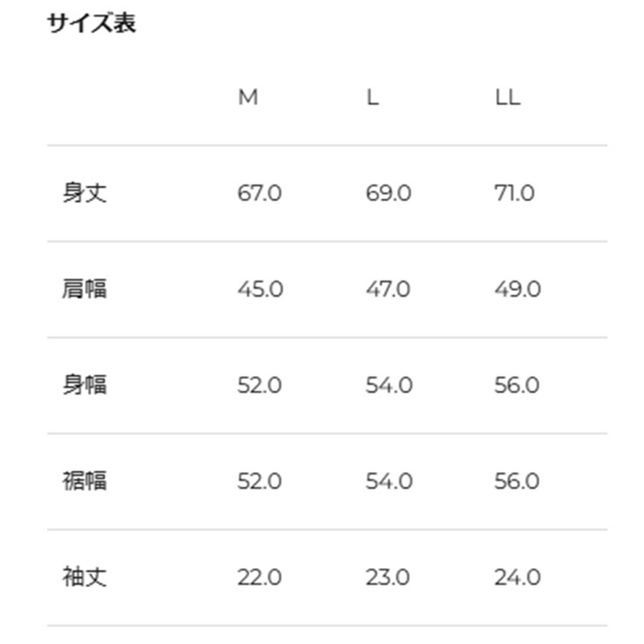Click the 56.0 value in 裾幅 row
Screen dimensions: 644x644
pyautogui.click(x=516, y=481)
